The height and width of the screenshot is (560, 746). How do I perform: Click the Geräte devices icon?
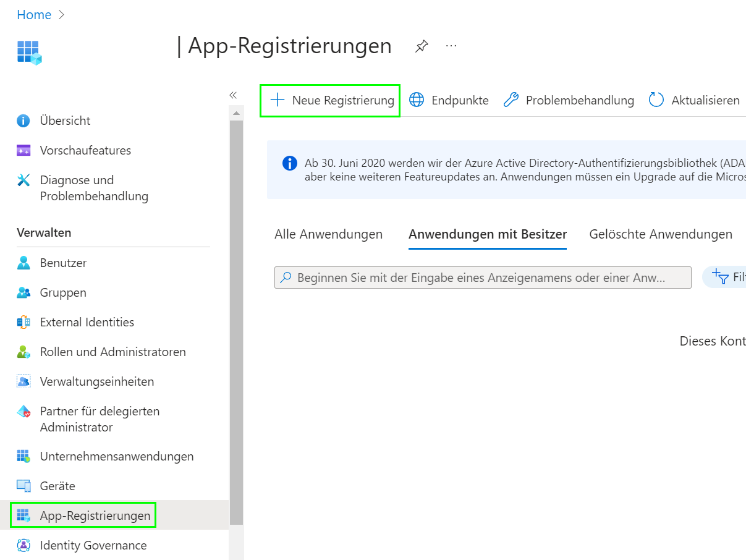point(23,486)
